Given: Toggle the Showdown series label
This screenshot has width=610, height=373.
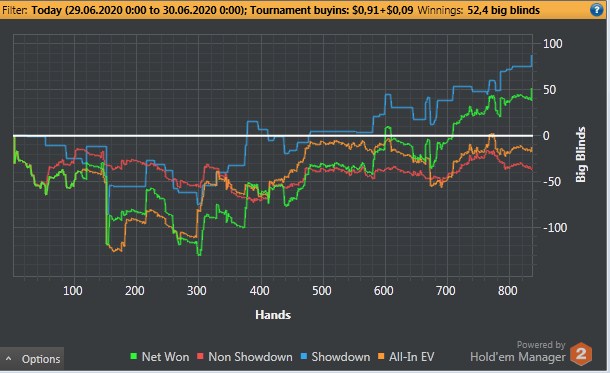Looking at the screenshot, I should click(341, 357).
